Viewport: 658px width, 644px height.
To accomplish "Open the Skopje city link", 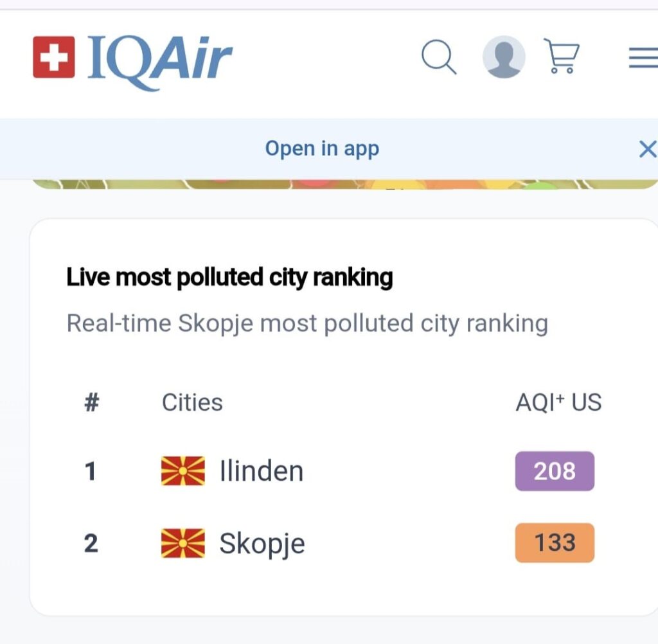I will (x=262, y=544).
